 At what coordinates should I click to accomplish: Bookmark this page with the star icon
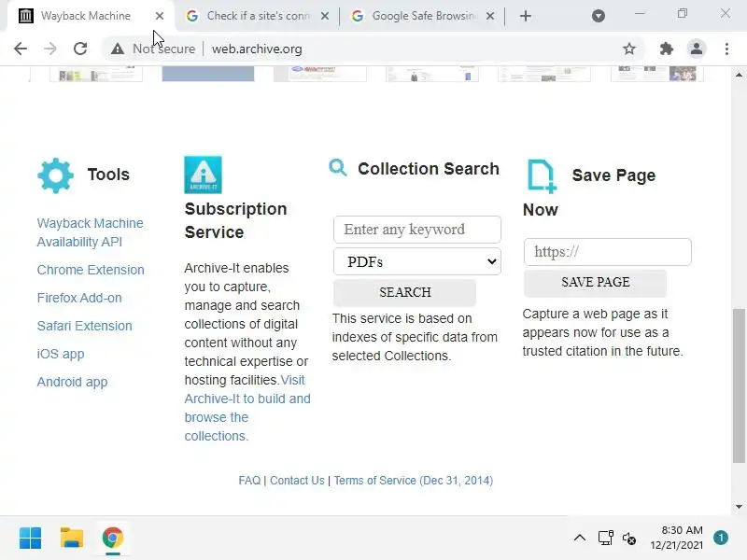(628, 49)
